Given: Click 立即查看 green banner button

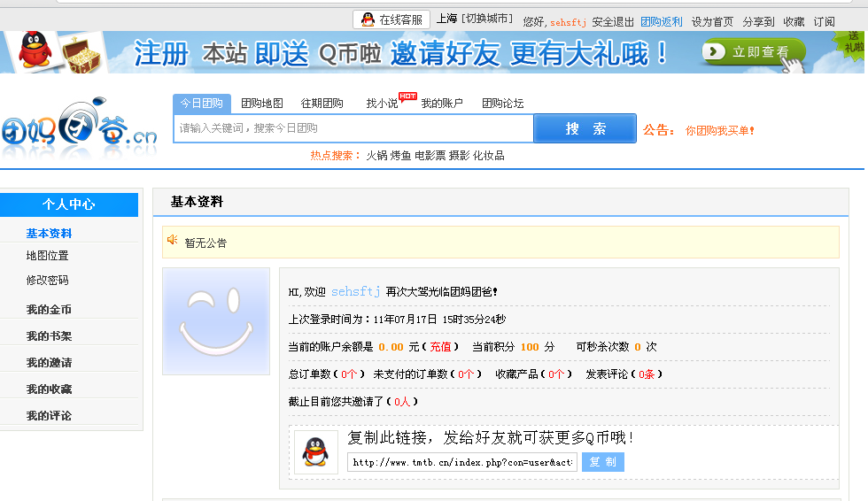Looking at the screenshot, I should [754, 52].
